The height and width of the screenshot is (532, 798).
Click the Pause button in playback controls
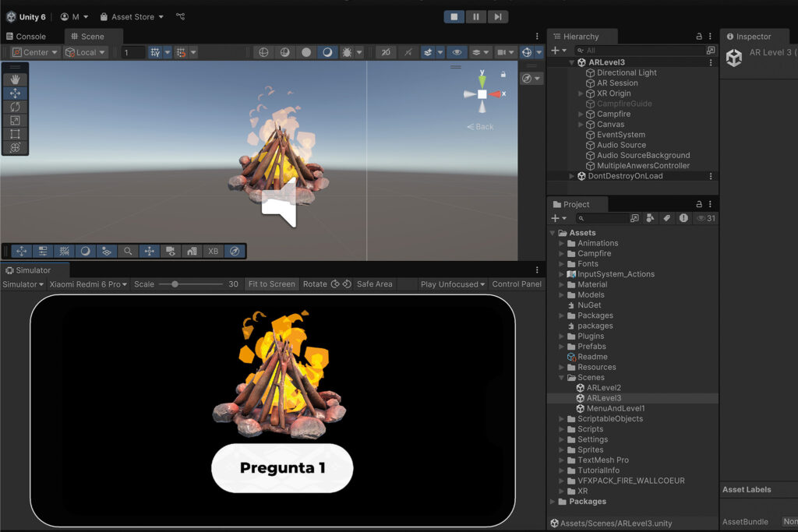point(475,16)
